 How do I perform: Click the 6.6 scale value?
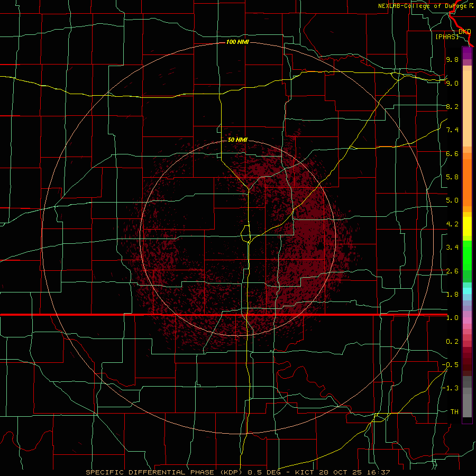click(x=452, y=153)
